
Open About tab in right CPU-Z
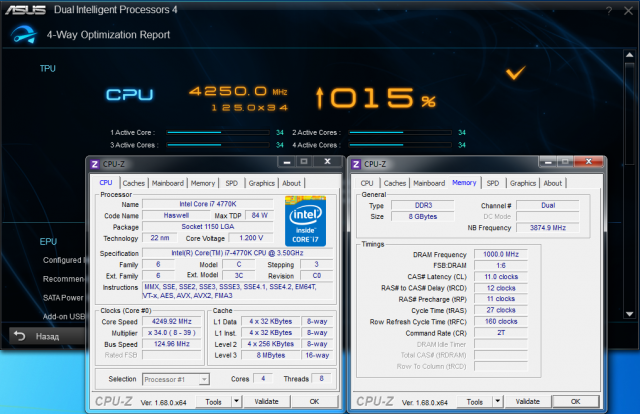(x=553, y=183)
